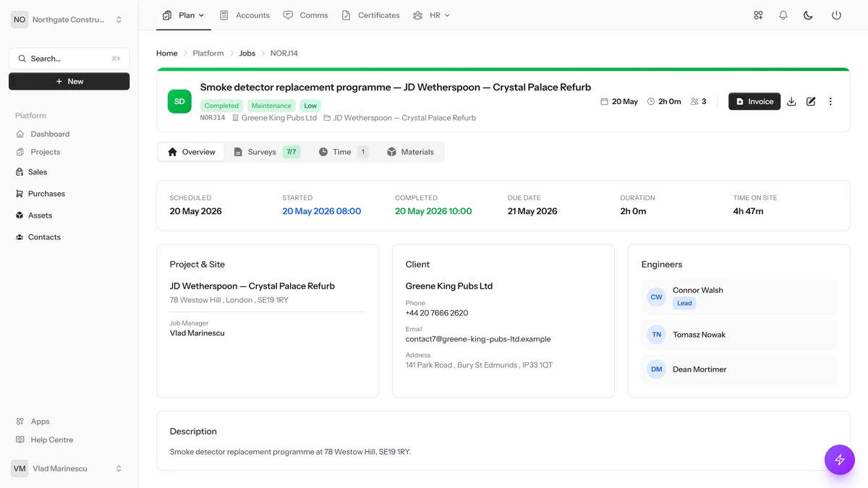Switch to the Materials tab
Viewport: 868px width, 488px height.
coord(411,152)
